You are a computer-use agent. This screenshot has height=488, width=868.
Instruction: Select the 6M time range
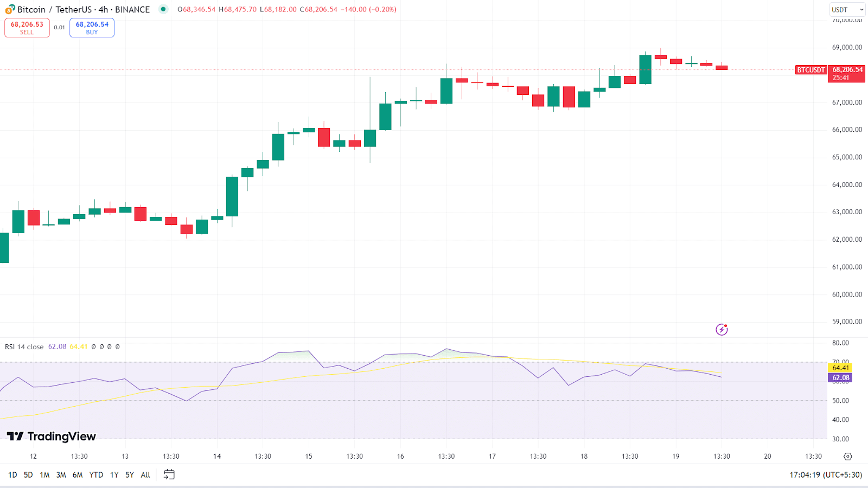(78, 474)
